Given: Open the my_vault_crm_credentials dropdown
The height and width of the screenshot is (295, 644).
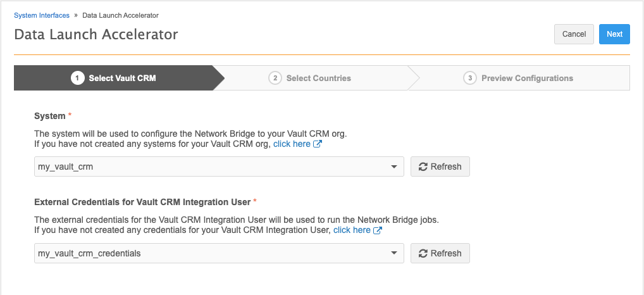Looking at the screenshot, I should 219,253.
